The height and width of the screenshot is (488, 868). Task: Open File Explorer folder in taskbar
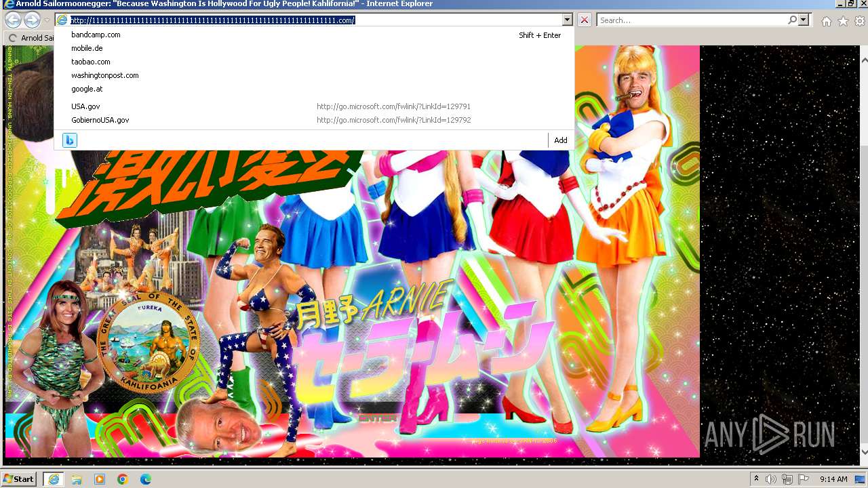(x=77, y=479)
